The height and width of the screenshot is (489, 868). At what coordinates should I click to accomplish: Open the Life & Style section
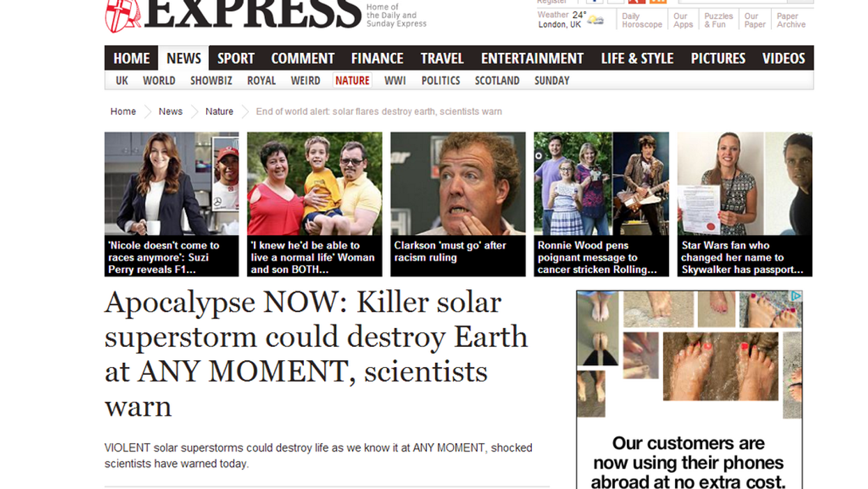pyautogui.click(x=637, y=59)
